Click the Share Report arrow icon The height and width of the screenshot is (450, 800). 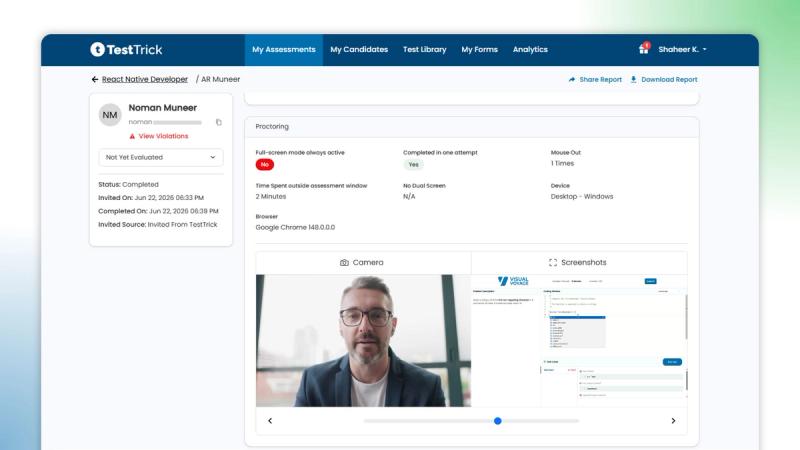point(572,80)
